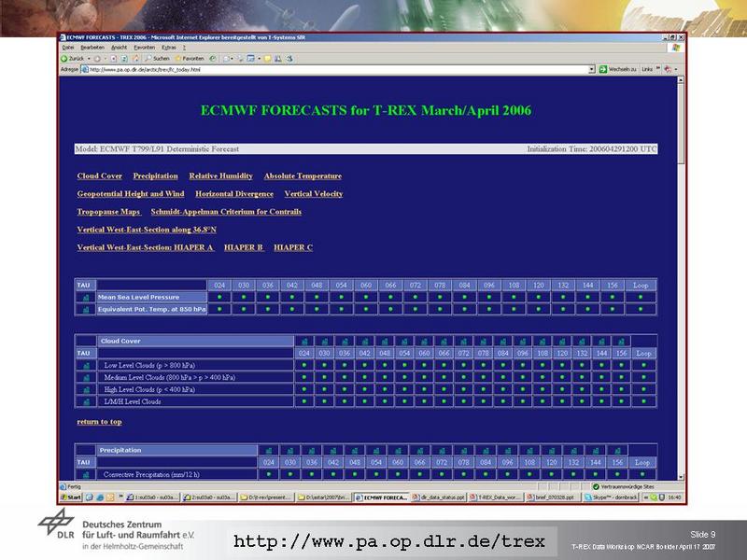Select Equivalent Pot. Temp. dot at 048
Image resolution: width=747 pixels, height=560 pixels.
pos(317,310)
